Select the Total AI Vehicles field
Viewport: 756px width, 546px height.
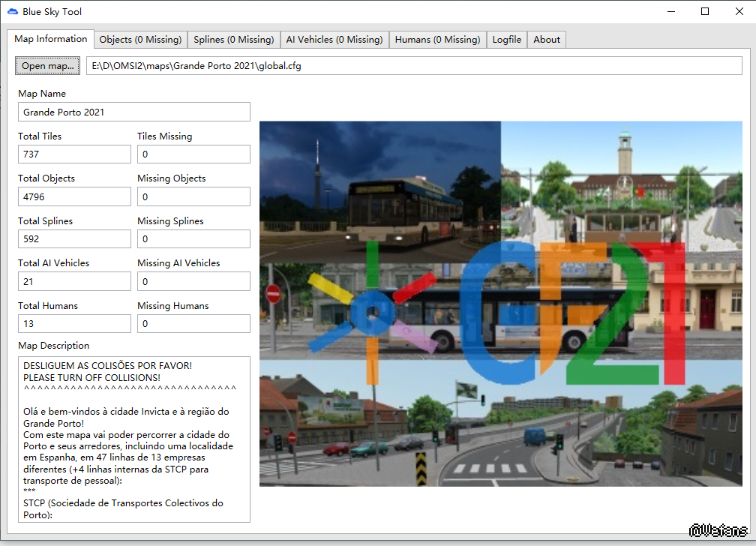[74, 282]
